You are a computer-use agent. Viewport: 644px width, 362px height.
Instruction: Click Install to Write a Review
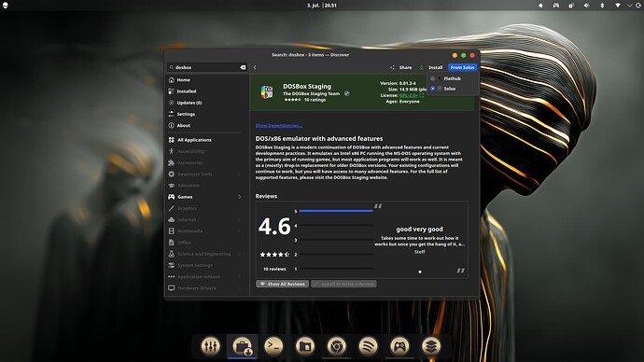[343, 284]
